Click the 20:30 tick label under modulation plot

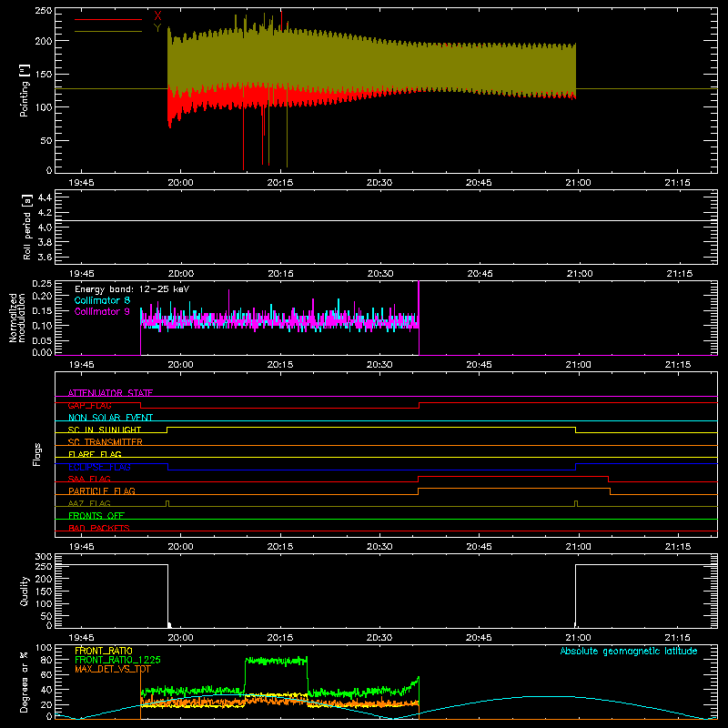[x=379, y=365]
